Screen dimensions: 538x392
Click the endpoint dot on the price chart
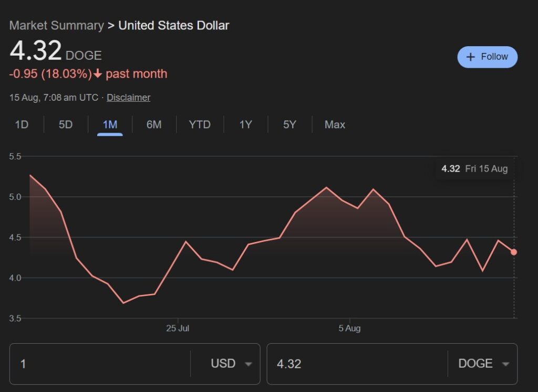(514, 252)
